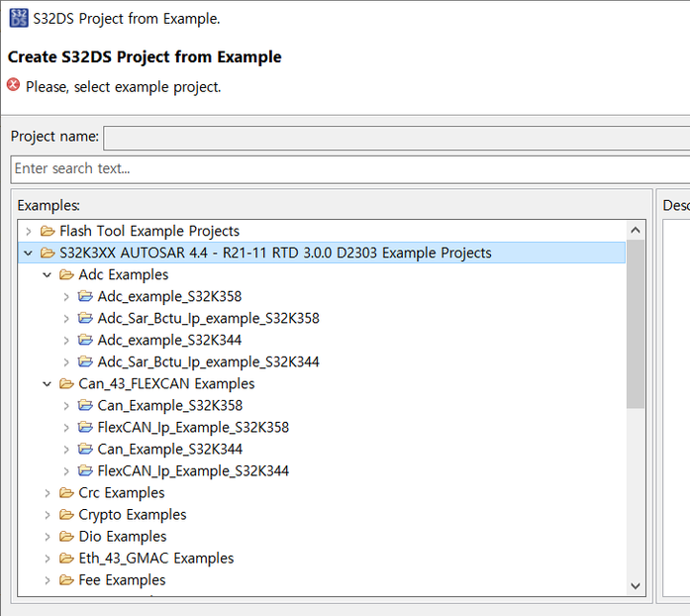Screen dimensions: 690x616
Task: Select Adc_example_S32K344 example
Action: coord(169,340)
